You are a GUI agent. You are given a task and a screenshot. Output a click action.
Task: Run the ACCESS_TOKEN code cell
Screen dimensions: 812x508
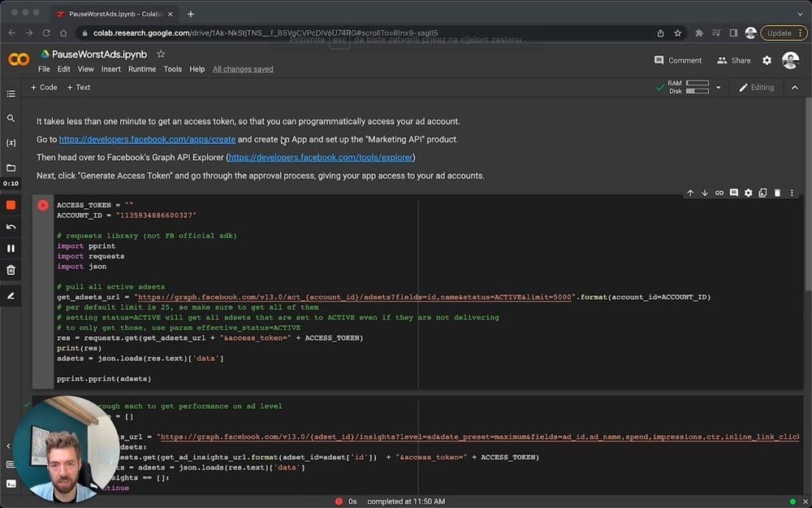[43, 206]
